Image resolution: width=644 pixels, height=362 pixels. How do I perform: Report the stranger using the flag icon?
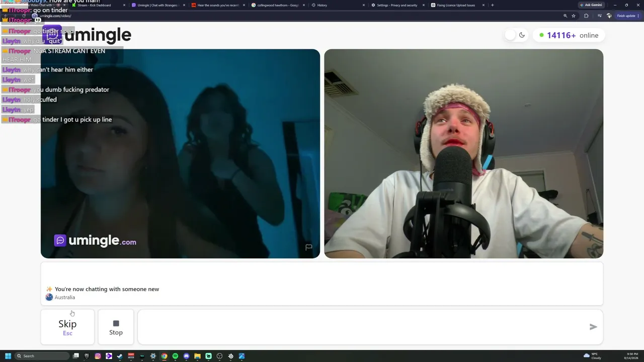pyautogui.click(x=309, y=247)
